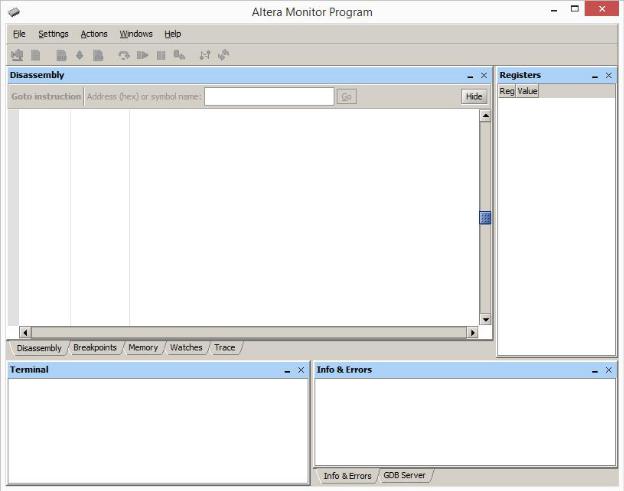This screenshot has width=624, height=491.
Task: Switch to the Memory tab
Action: (x=143, y=348)
